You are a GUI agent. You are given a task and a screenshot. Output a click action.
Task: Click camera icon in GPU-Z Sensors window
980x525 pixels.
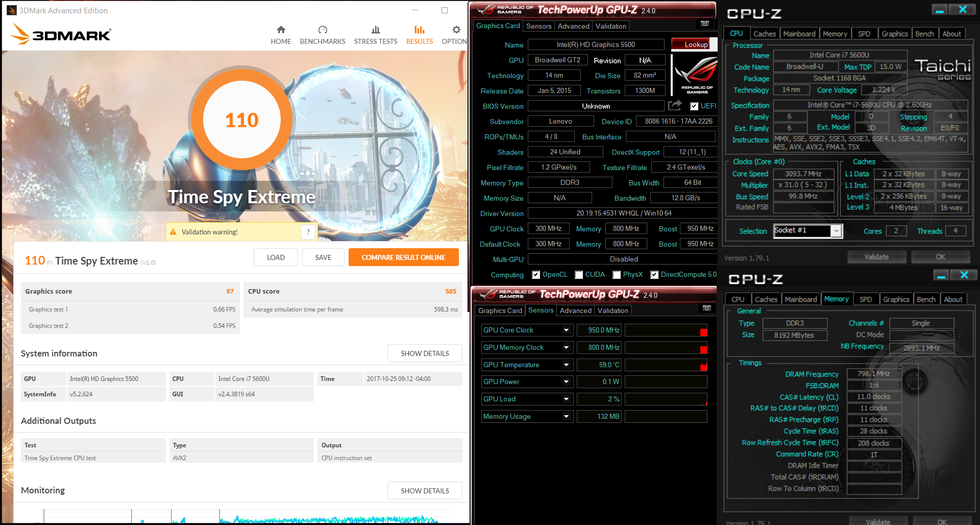point(706,308)
